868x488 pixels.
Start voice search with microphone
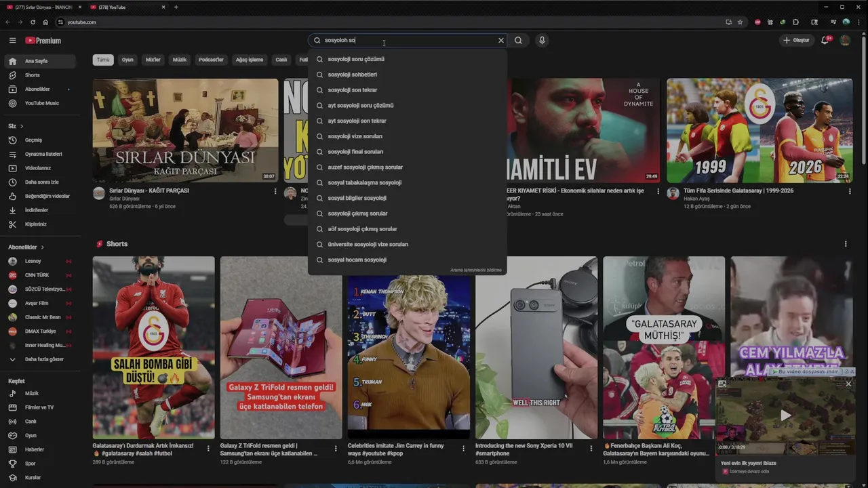pyautogui.click(x=542, y=41)
